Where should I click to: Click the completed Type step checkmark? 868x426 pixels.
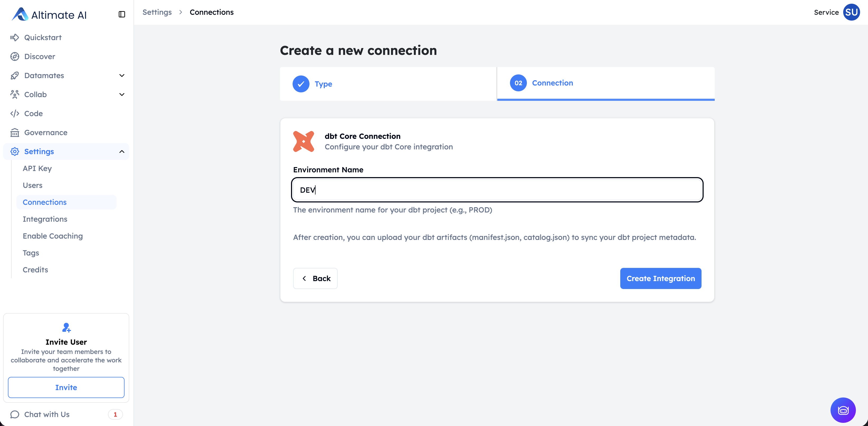pos(301,84)
